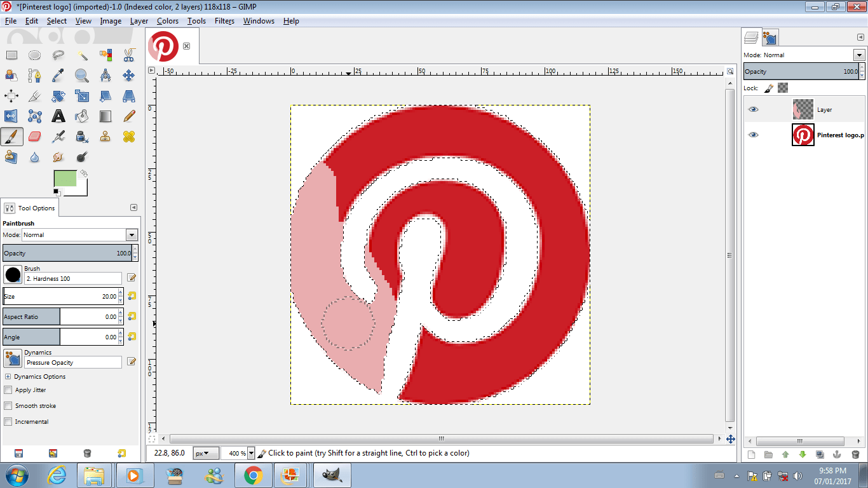
Task: Pick the Color Picker eyedropper tool
Action: tap(58, 76)
